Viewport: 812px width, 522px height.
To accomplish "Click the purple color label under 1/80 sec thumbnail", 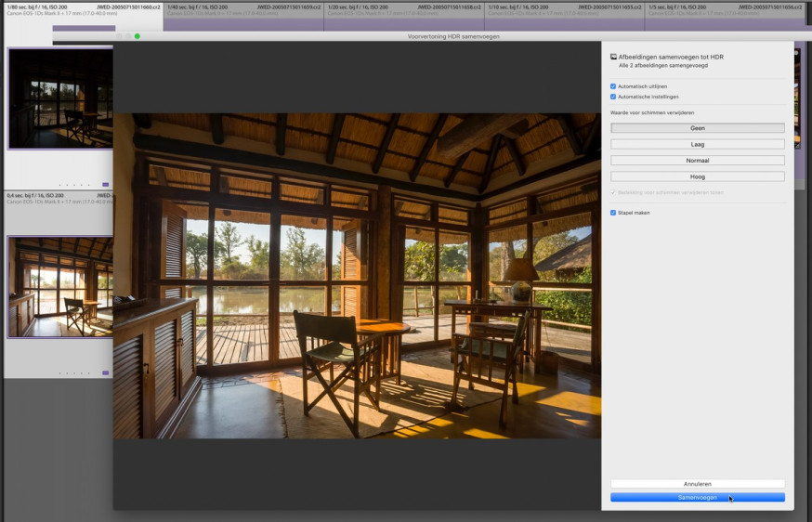I will (106, 184).
